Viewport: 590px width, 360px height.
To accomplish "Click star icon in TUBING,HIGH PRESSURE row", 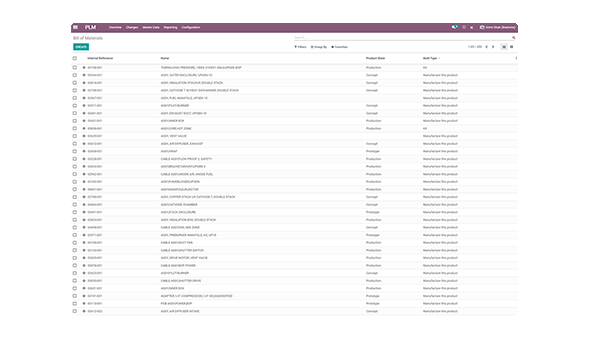I will pyautogui.click(x=84, y=68).
